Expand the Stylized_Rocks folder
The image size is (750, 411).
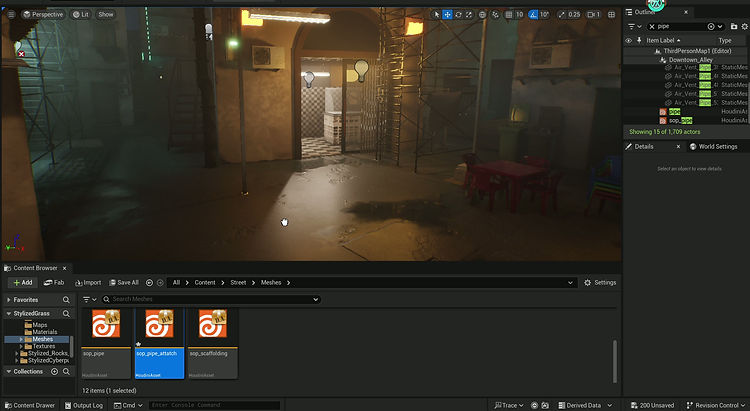point(17,354)
